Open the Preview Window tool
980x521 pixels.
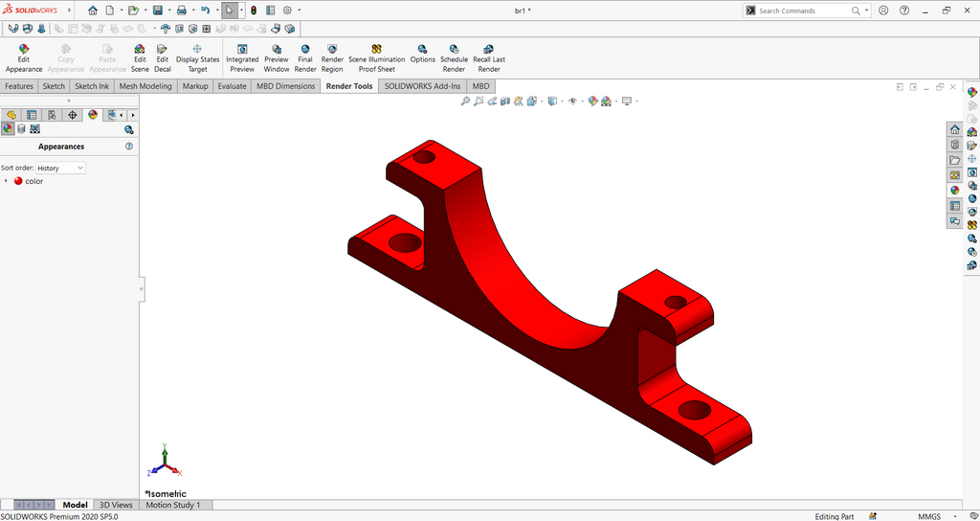pos(277,58)
